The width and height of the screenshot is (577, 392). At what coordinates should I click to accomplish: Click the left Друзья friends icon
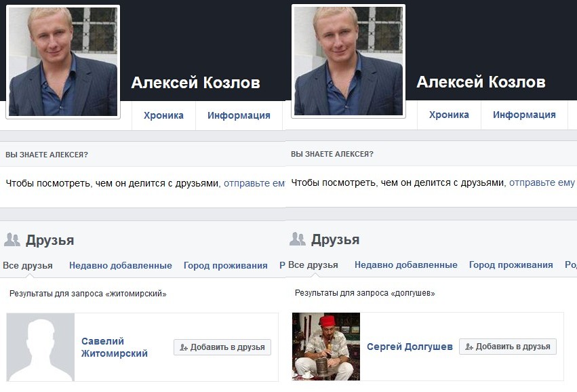(12, 239)
